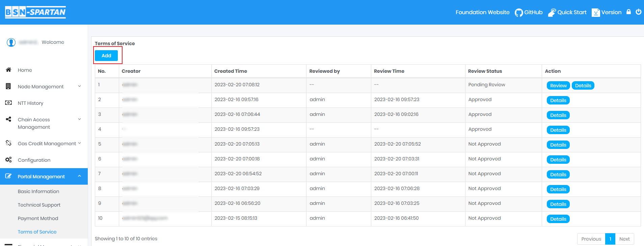Click the Home house icon in sidebar
Viewport: 644px width, 246px height.
point(9,70)
